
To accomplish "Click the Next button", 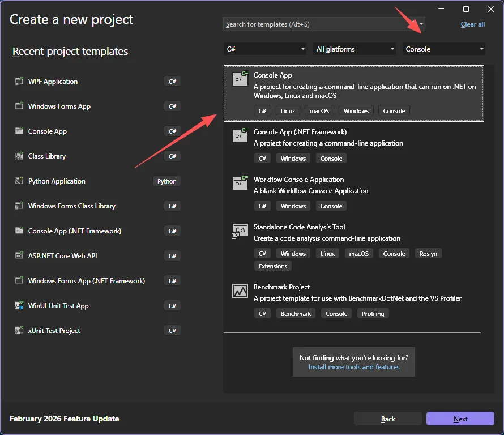I will tap(460, 419).
